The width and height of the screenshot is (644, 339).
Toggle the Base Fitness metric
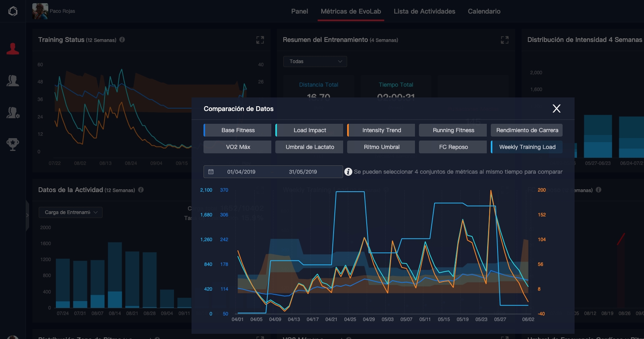tap(238, 130)
